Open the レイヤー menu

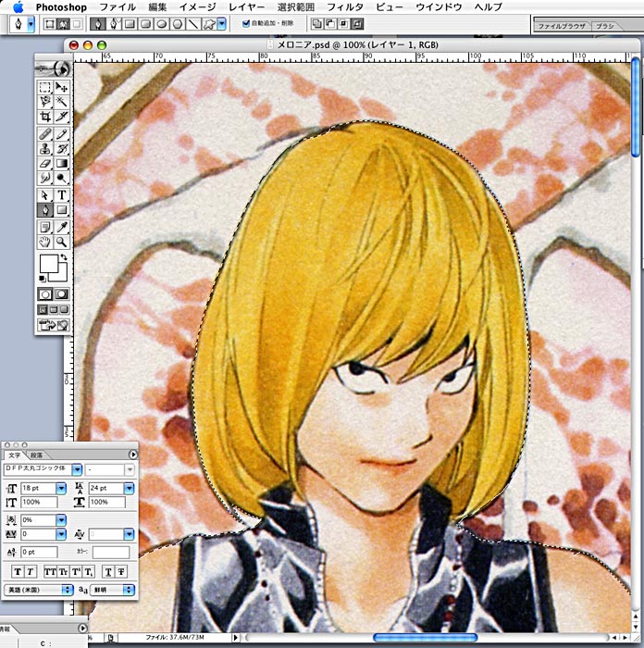click(247, 7)
